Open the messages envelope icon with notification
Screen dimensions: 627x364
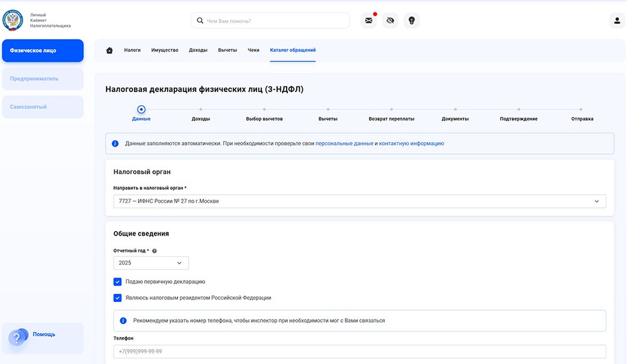click(369, 20)
